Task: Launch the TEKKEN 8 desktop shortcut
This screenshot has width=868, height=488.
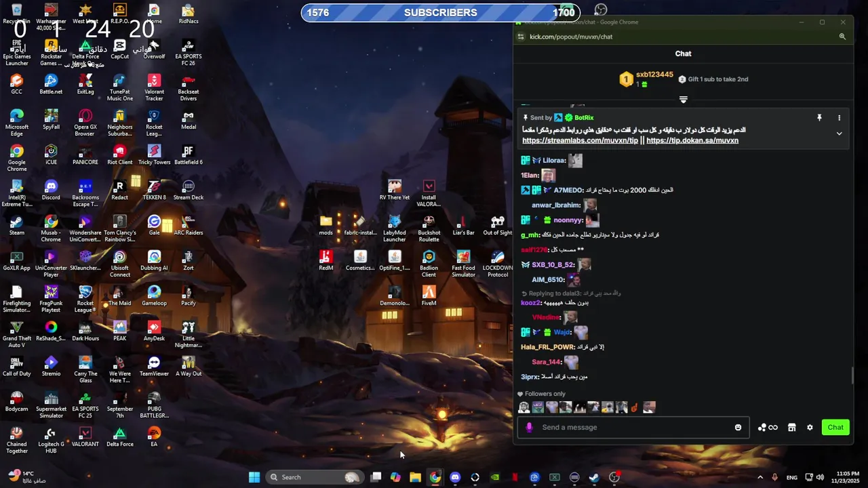Action: [x=154, y=190]
